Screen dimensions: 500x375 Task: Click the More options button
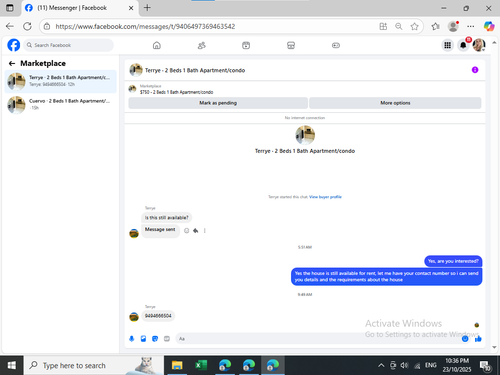tap(395, 103)
